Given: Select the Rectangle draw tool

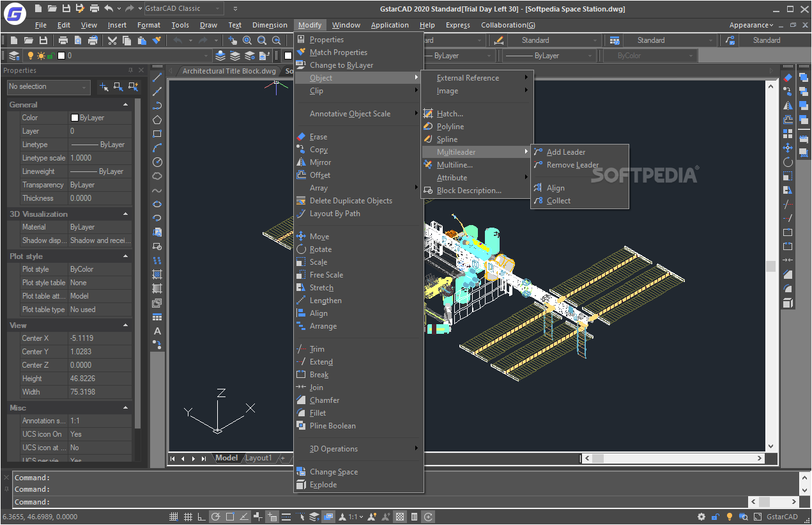Looking at the screenshot, I should (157, 134).
